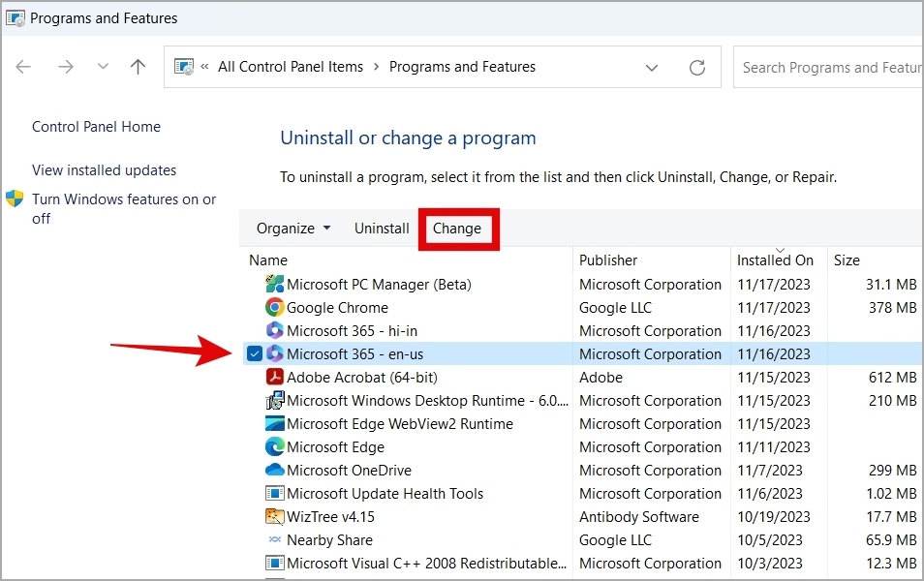Click the Microsoft OneDrive cloud icon
The height and width of the screenshot is (581, 924).
275,470
